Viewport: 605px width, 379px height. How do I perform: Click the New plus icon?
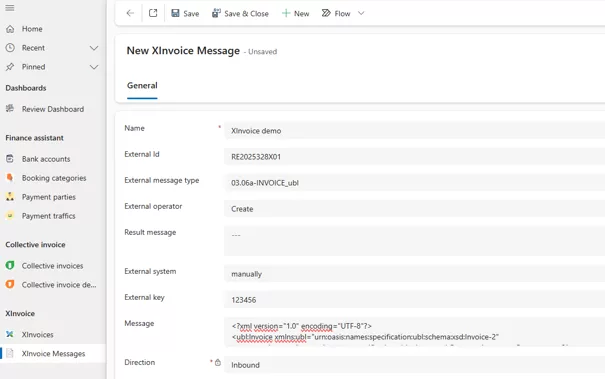(x=286, y=14)
